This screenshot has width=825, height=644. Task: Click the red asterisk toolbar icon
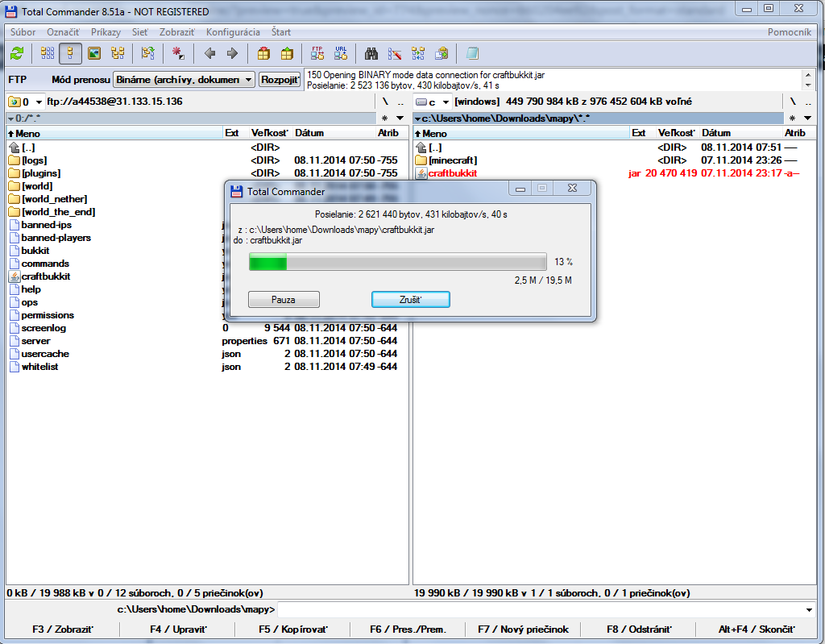178,53
